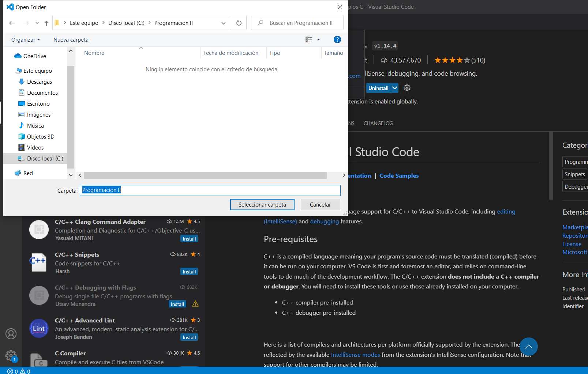588x374 pixels.
Task: Click warning icon on Debugging with Flags
Action: (x=195, y=304)
